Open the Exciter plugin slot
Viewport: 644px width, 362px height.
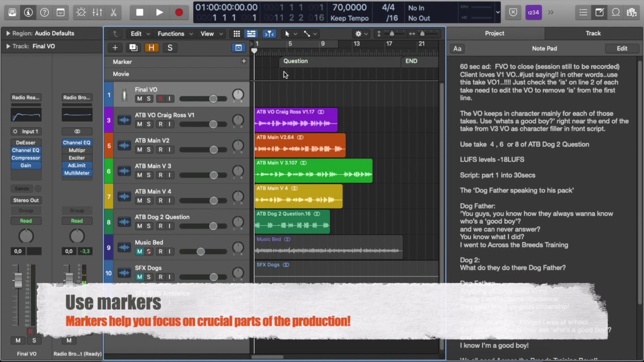(76, 158)
